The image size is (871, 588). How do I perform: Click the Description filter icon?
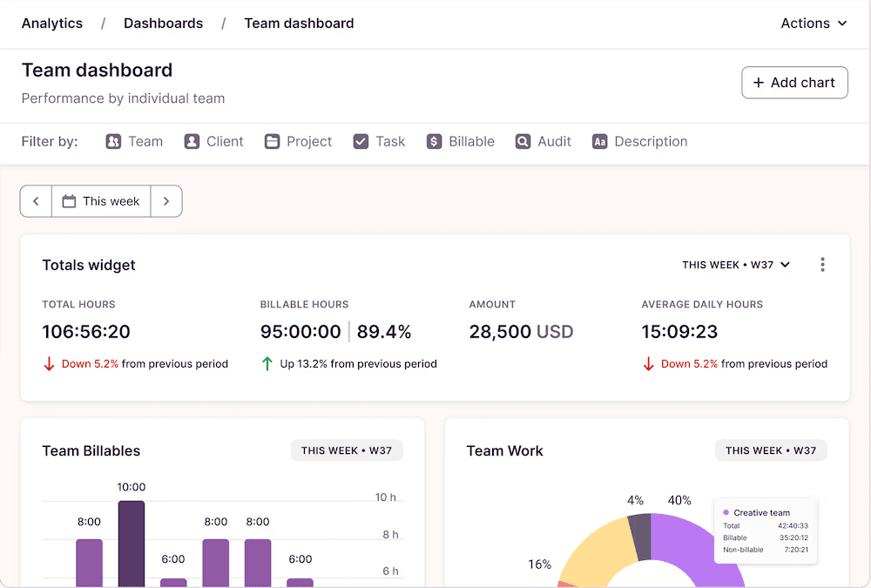pyautogui.click(x=599, y=141)
